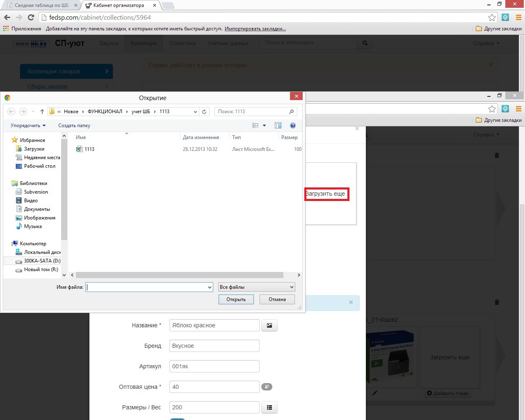This screenshot has width=525, height=420.
Task: Show the preview pane in dialog
Action: click(x=278, y=126)
